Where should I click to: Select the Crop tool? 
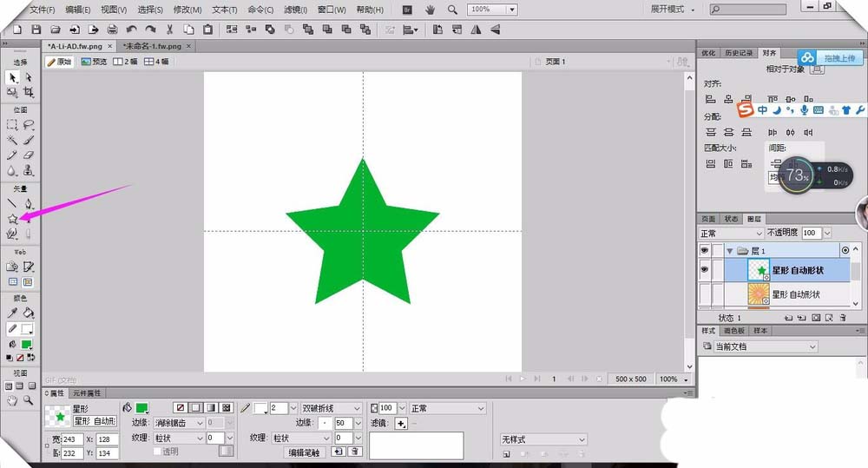[29, 92]
